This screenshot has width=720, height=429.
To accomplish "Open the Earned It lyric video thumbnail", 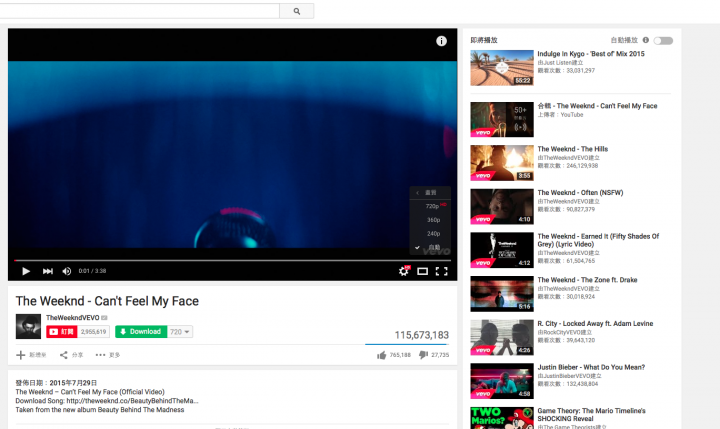I will coord(502,250).
